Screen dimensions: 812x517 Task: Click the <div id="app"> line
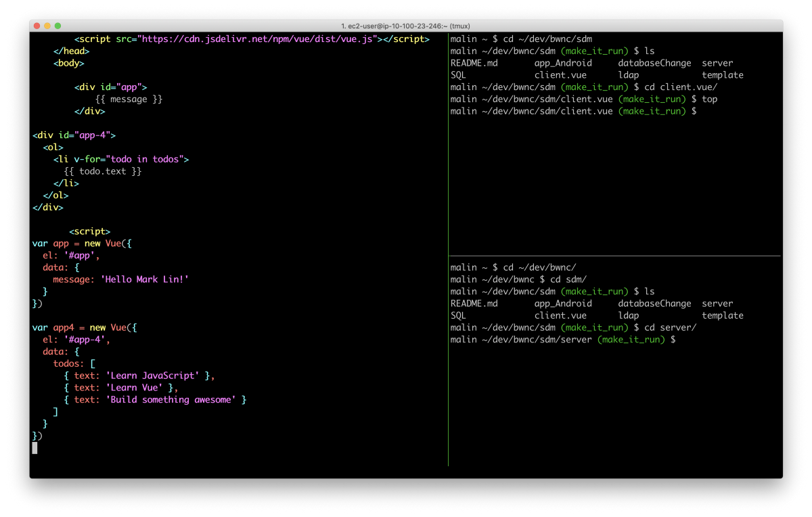pos(110,87)
